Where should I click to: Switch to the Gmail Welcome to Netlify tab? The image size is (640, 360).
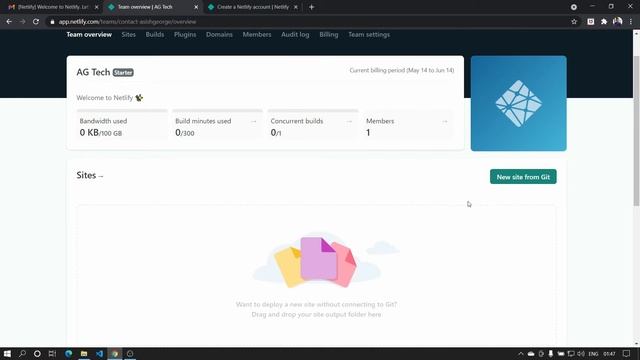point(52,7)
